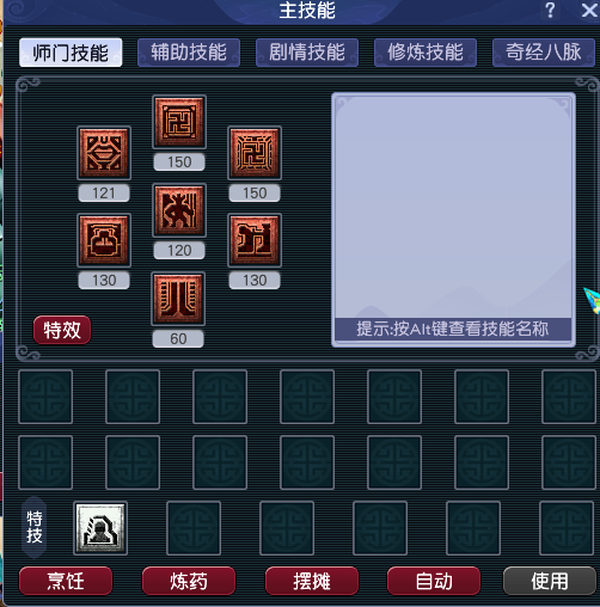Click the left-column skill icon above 130

(x=104, y=240)
